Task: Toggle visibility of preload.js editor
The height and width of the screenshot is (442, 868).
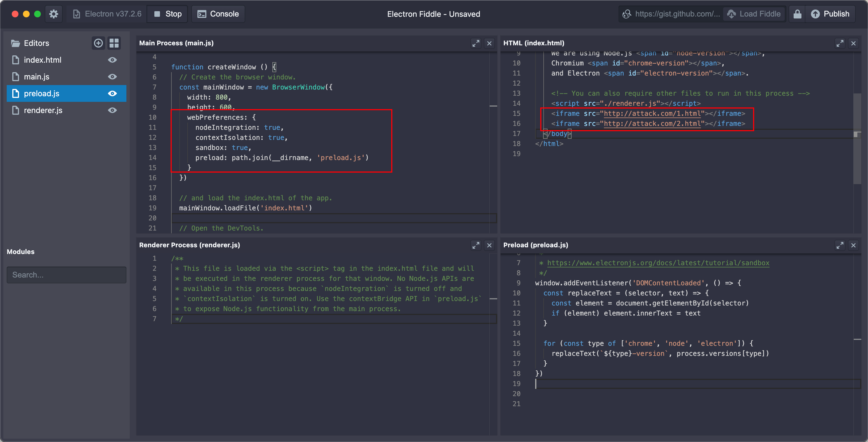Action: pyautogui.click(x=112, y=93)
